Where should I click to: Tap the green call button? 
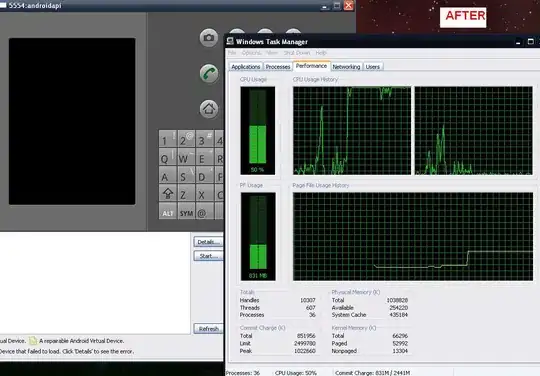tap(209, 73)
